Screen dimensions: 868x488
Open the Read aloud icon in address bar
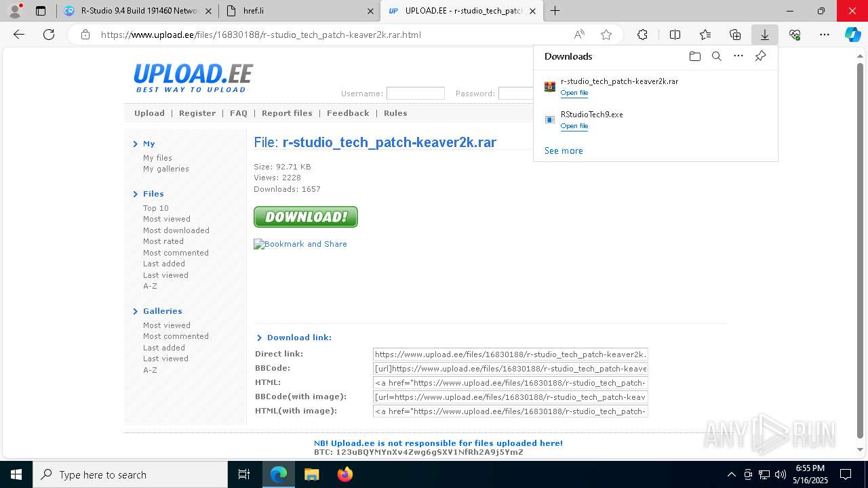(x=579, y=35)
